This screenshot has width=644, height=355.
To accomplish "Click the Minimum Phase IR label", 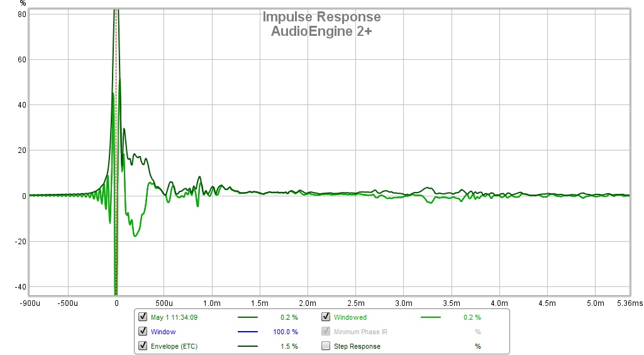I will (360, 332).
